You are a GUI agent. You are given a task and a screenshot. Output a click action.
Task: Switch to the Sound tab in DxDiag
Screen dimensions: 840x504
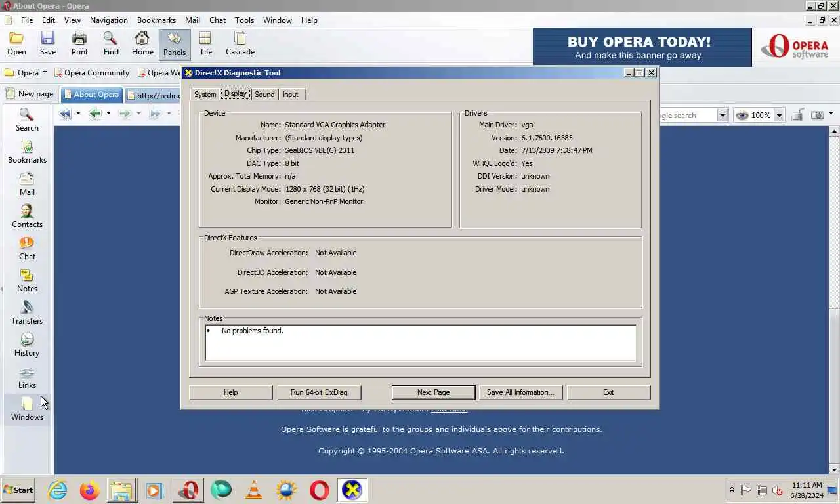(264, 94)
